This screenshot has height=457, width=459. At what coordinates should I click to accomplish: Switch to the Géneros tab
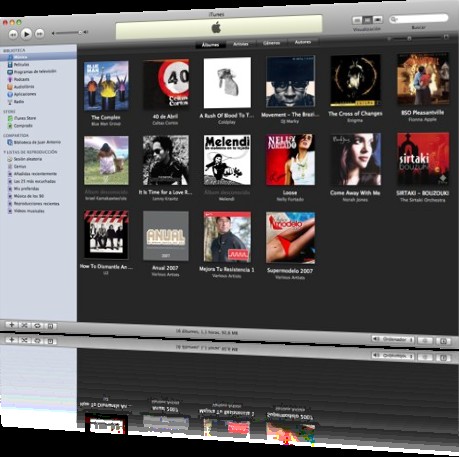click(x=271, y=43)
